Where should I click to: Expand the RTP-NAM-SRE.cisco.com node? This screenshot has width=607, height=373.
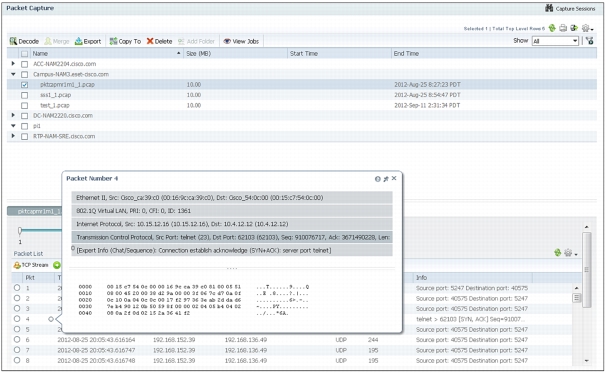pyautogui.click(x=13, y=136)
